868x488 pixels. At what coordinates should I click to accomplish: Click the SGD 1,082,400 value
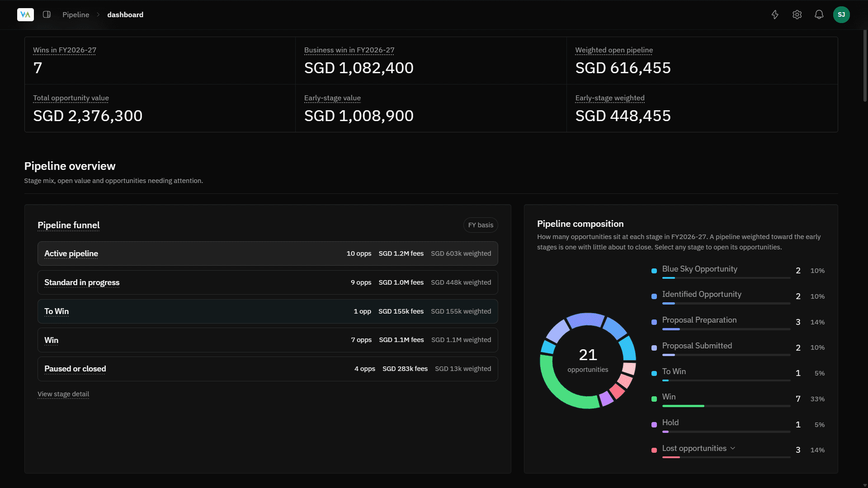359,68
